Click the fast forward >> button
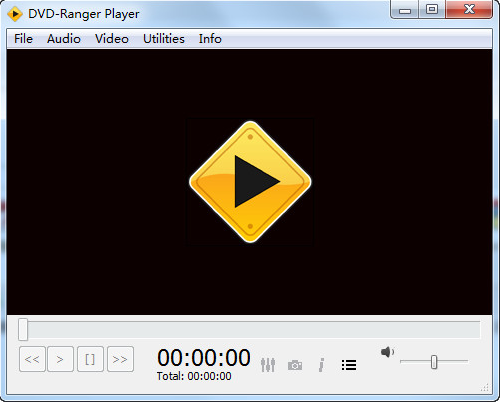Screen dimensions: 501x405 [x=120, y=359]
